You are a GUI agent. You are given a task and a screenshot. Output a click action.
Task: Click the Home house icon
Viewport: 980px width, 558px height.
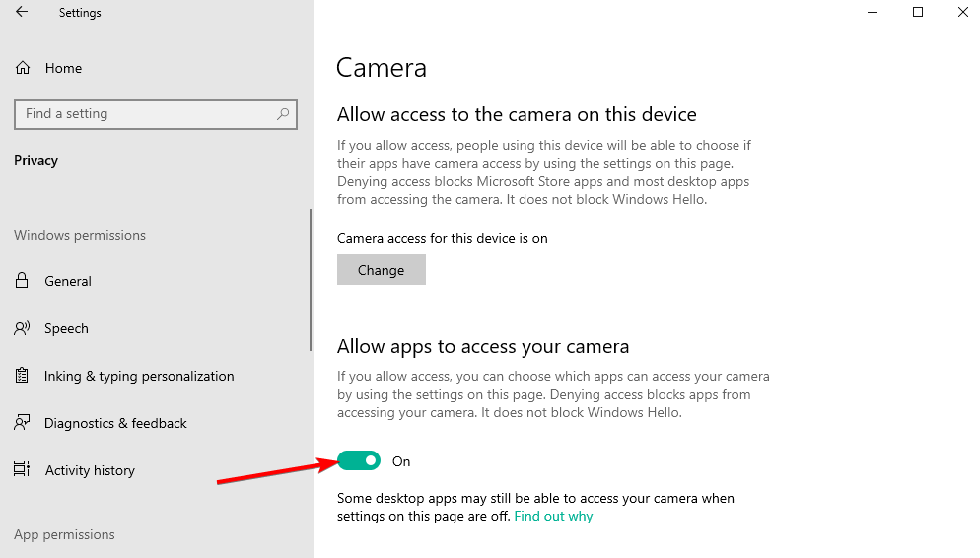click(x=23, y=67)
